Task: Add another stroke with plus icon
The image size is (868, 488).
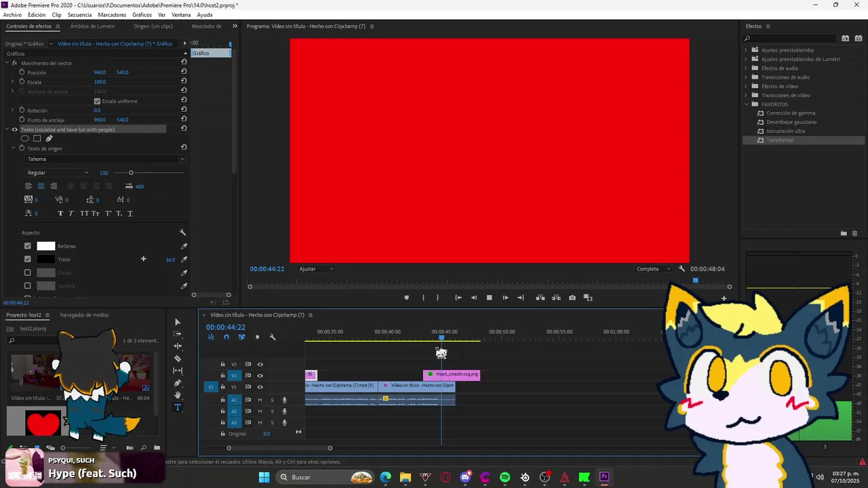Action: [143, 259]
